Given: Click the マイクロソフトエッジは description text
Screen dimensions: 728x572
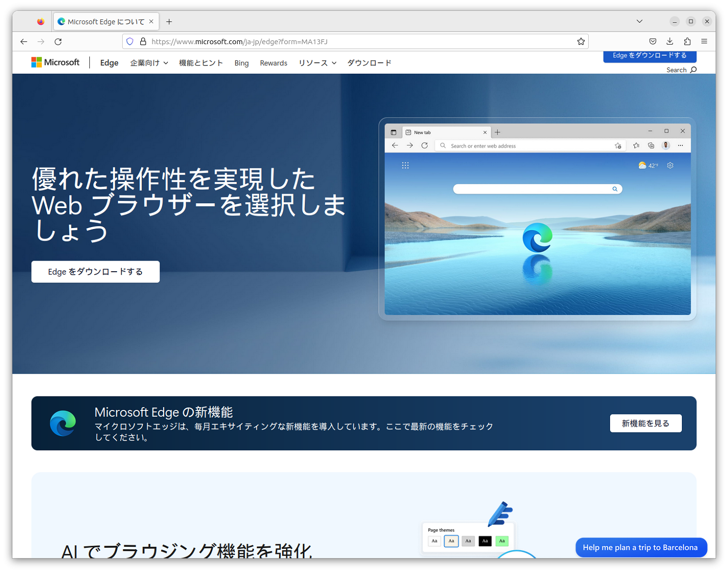Looking at the screenshot, I should pos(294,432).
